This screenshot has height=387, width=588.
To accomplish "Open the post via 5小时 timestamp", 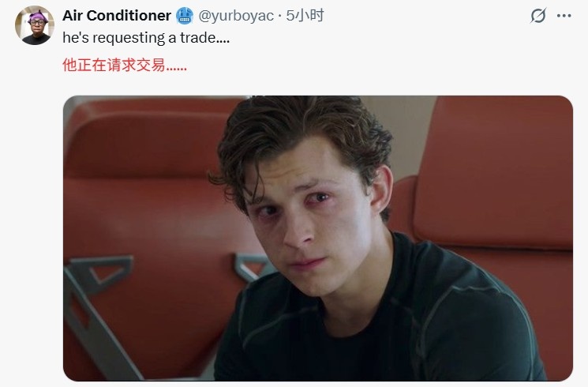I will coord(305,16).
